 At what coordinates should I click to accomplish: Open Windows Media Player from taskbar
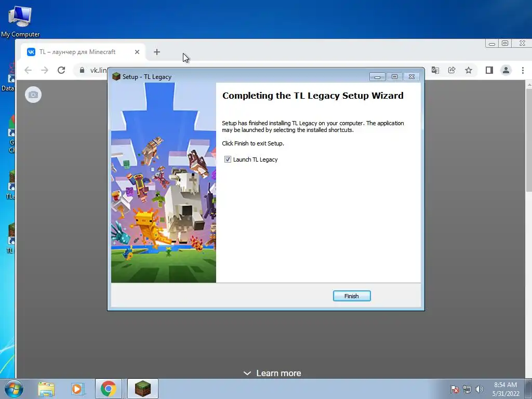(x=77, y=389)
